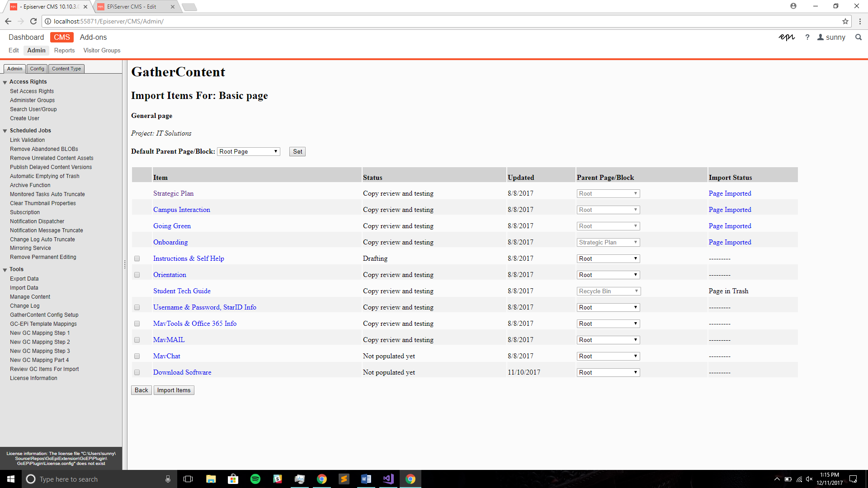Viewport: 868px width, 488px height.
Task: Open Review GC Items For Import
Action: [44, 369]
